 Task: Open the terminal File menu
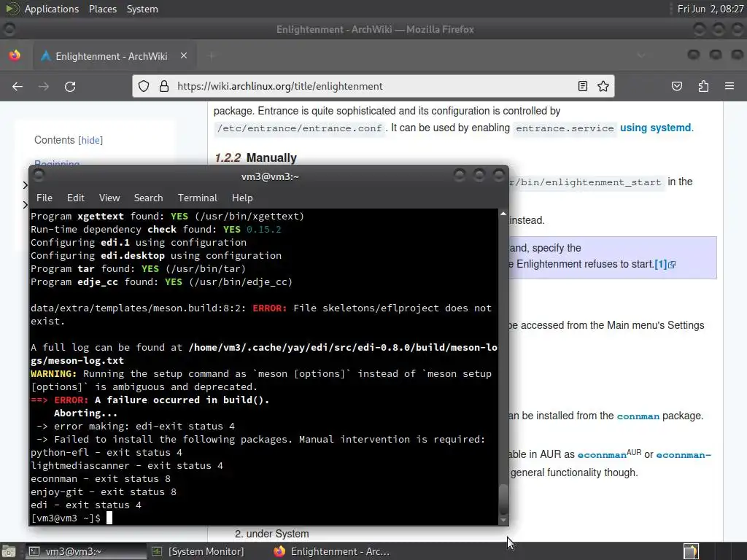(44, 198)
